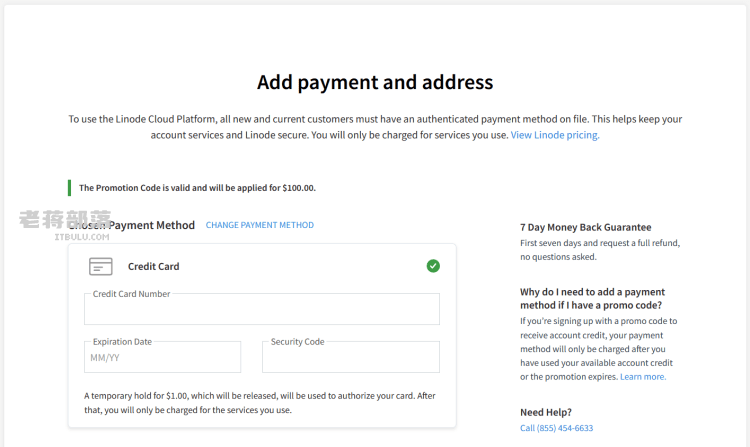The height and width of the screenshot is (447, 750).
Task: Click the green bar beside promotion notice
Action: click(x=69, y=188)
